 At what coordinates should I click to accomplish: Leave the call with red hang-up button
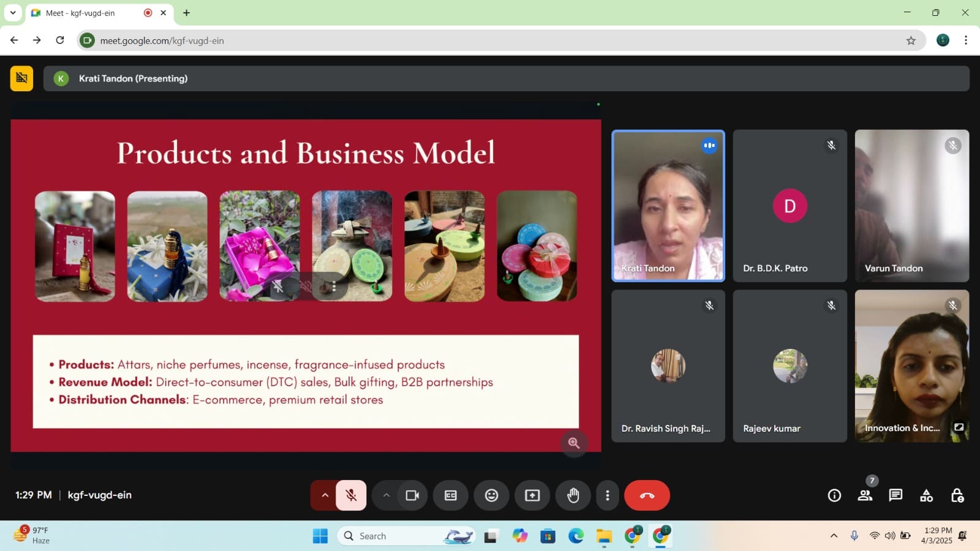point(647,495)
